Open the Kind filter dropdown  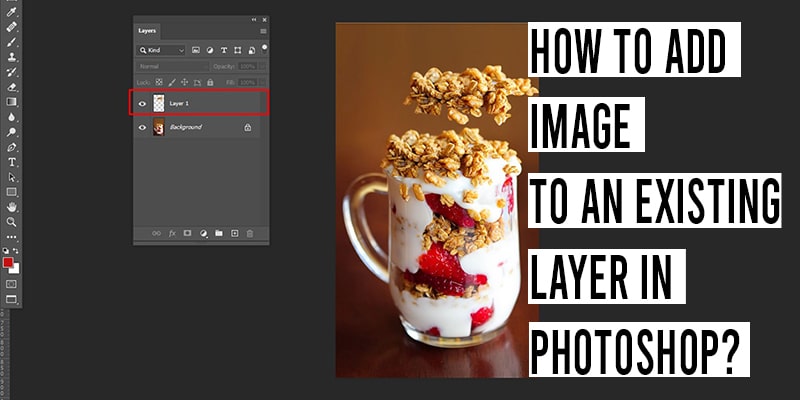[x=161, y=51]
